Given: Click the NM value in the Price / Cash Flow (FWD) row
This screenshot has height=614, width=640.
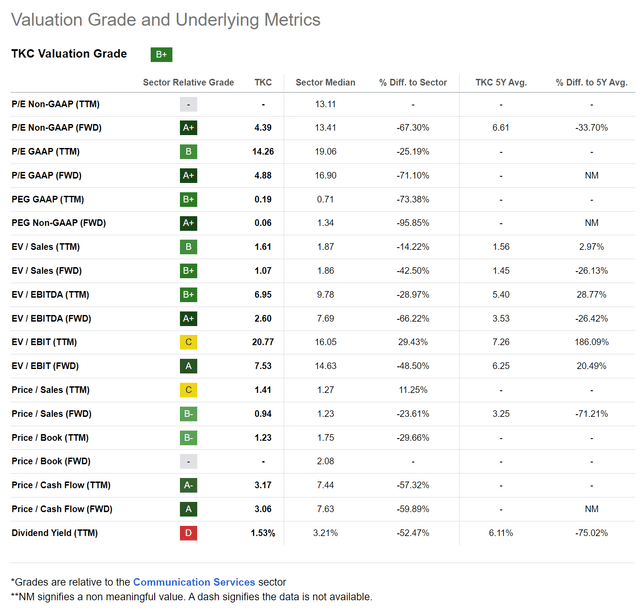Looking at the screenshot, I should click(591, 509).
